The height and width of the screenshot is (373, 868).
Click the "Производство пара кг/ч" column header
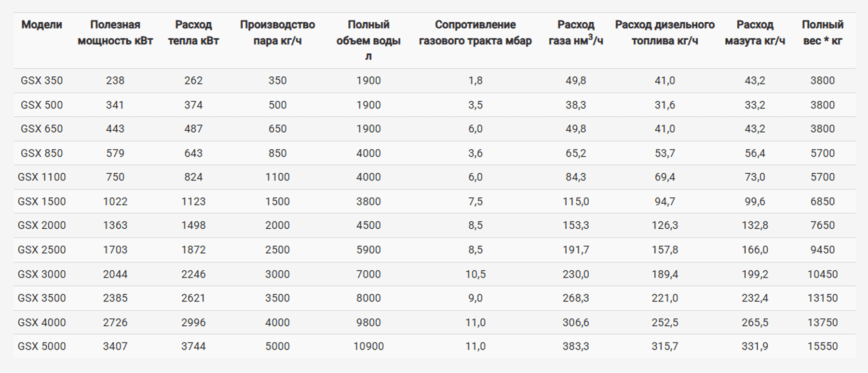tap(277, 32)
